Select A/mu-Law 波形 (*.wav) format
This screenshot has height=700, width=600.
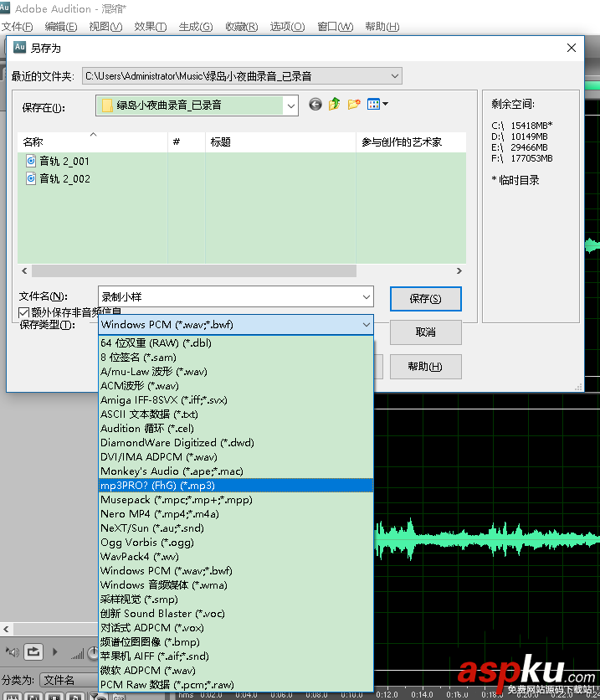(x=235, y=372)
